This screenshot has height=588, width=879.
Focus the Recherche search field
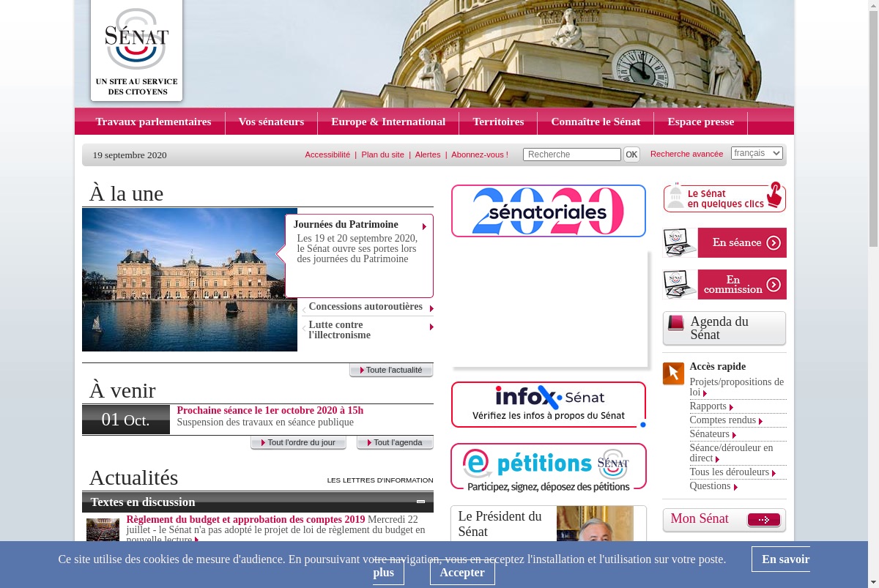pos(572,155)
